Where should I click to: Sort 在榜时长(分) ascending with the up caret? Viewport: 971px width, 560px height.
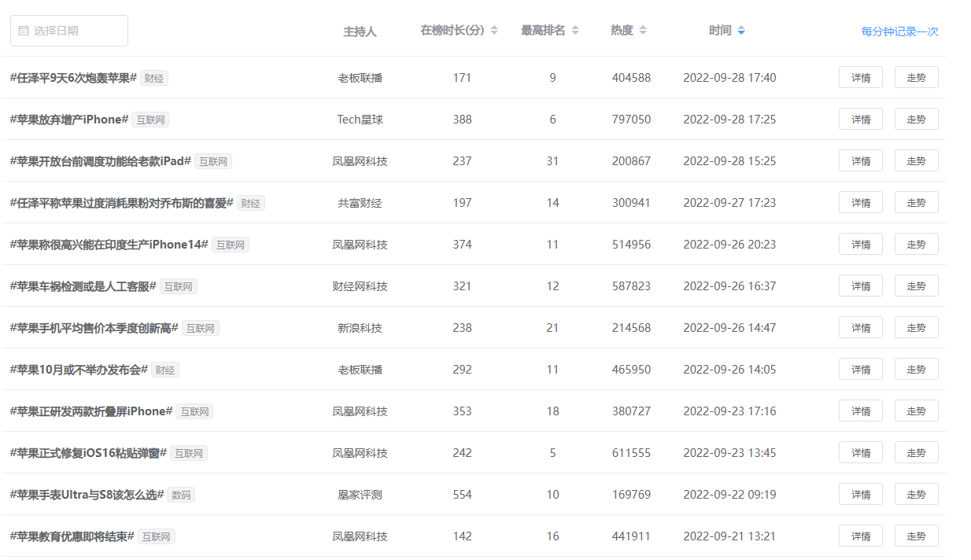(x=494, y=26)
